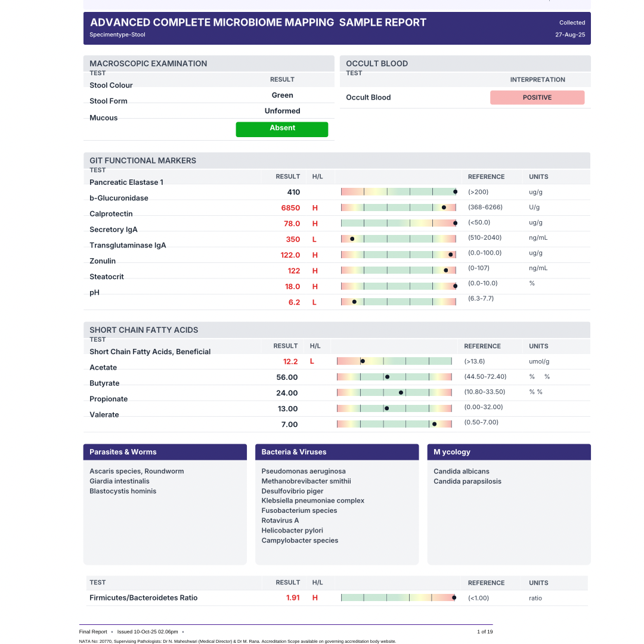644x644 pixels.
Task: Click the 'Parasites & Worms' panel header
Action: pyautogui.click(x=165, y=452)
